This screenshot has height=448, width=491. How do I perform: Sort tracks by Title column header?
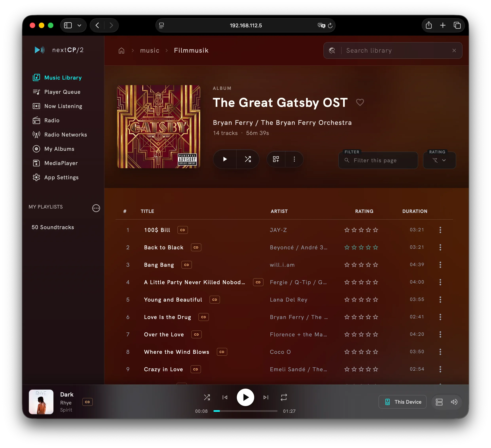coord(147,211)
